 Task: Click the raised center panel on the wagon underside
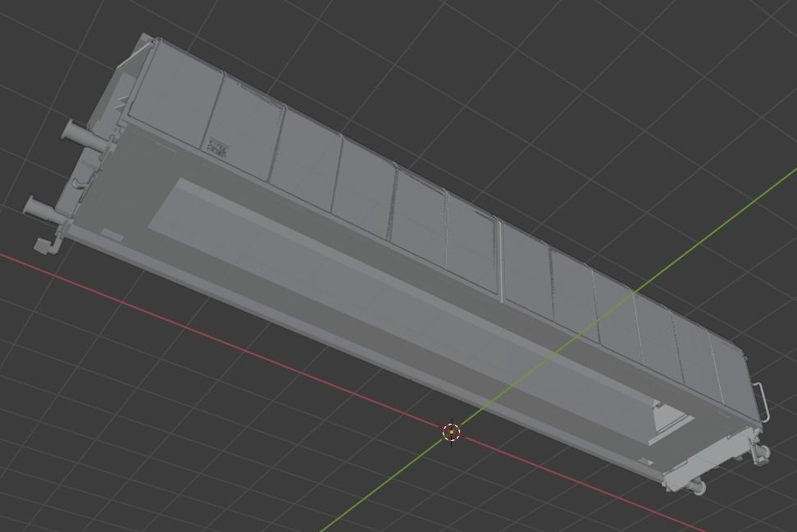(422, 313)
